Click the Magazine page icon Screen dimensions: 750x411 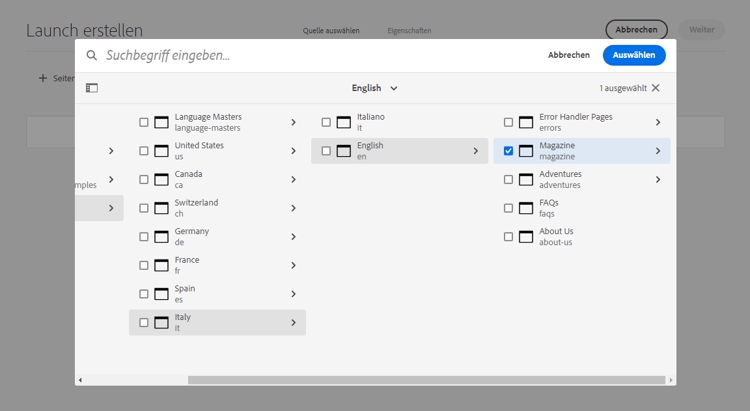pyautogui.click(x=526, y=151)
